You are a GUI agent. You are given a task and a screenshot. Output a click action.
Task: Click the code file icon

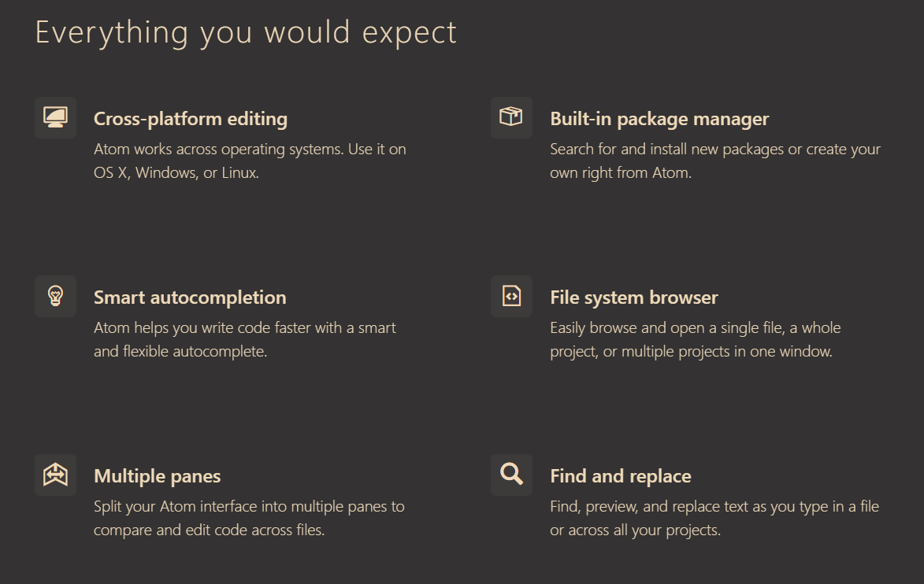(511, 296)
